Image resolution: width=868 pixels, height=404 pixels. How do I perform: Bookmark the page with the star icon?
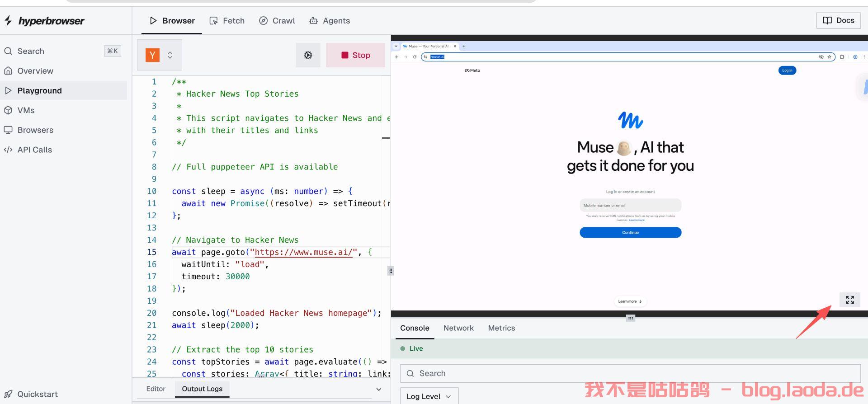(829, 57)
